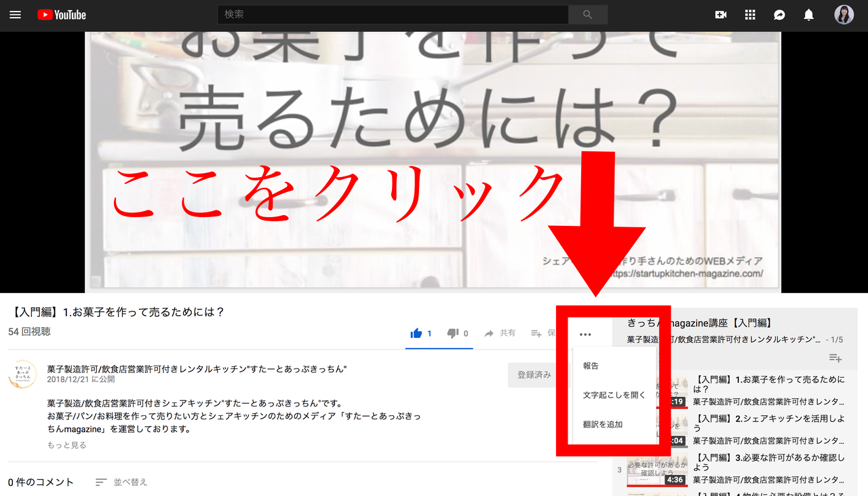Click the video player frame
The height and width of the screenshot is (496, 868).
point(433,162)
